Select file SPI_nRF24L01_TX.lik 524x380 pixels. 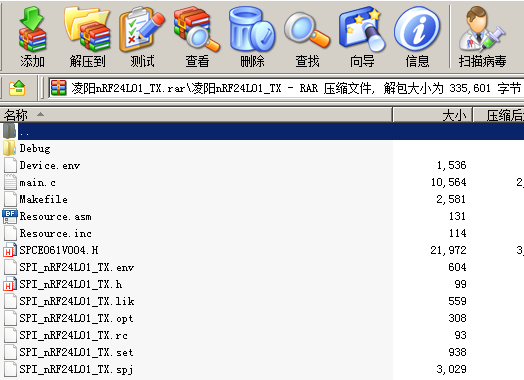point(77,301)
